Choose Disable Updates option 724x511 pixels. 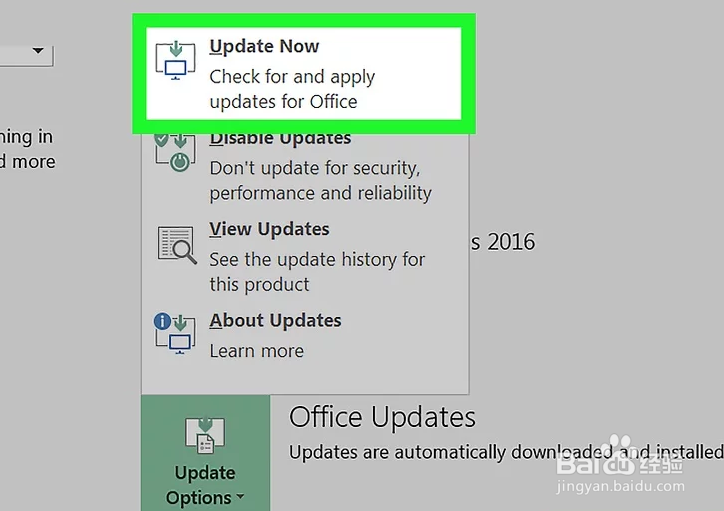pos(305,168)
